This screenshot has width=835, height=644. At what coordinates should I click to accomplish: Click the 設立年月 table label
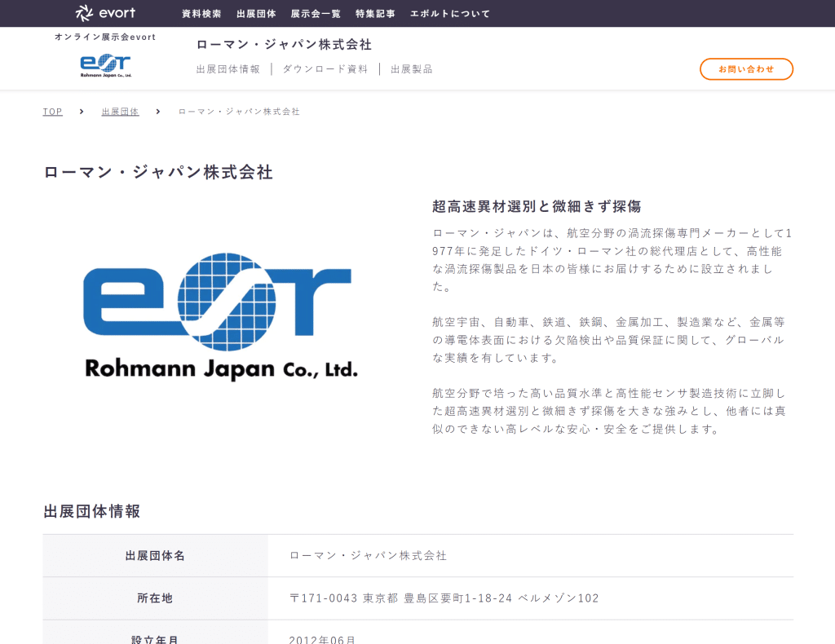[x=155, y=639]
